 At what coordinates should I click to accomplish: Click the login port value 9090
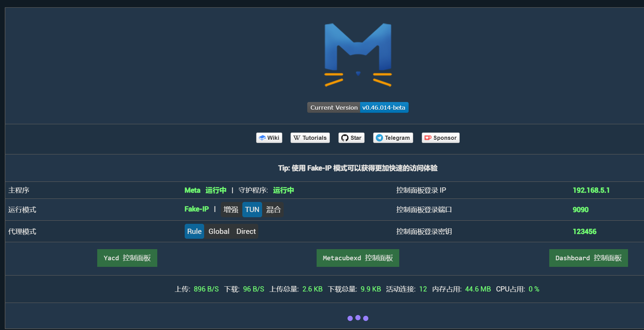coord(580,210)
